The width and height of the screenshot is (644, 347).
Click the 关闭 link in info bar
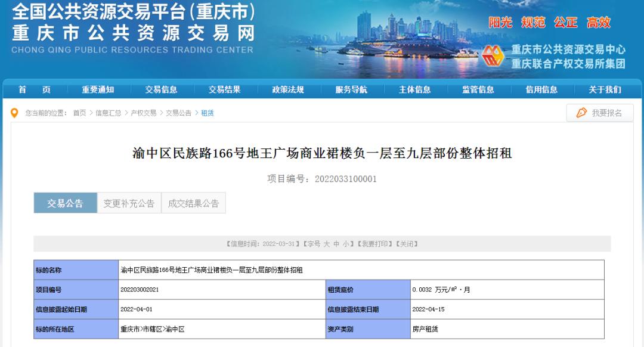[x=407, y=244]
